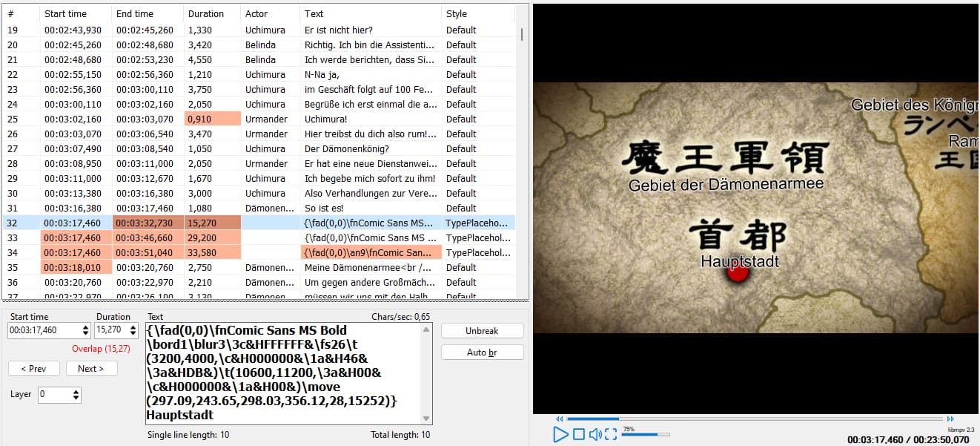Click the text editor scrollbar up arrow
The height and width of the screenshot is (446, 980).
click(426, 328)
